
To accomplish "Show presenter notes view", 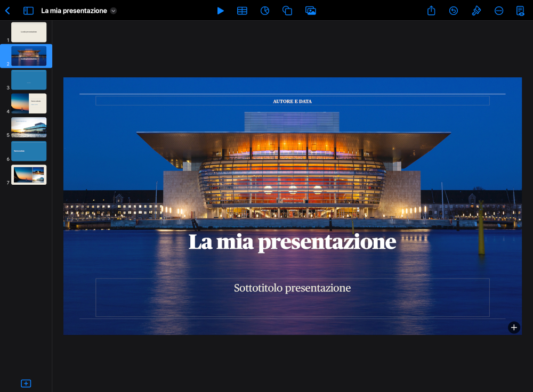I will coord(520,10).
